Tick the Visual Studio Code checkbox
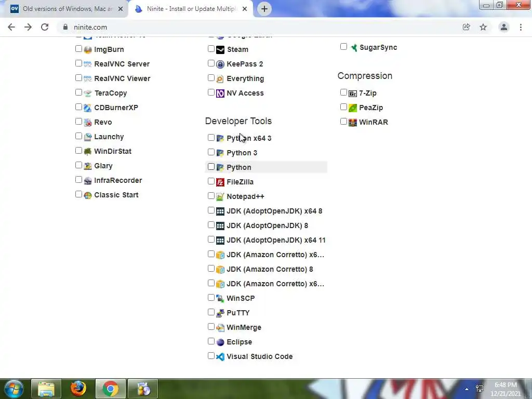 [x=211, y=355]
